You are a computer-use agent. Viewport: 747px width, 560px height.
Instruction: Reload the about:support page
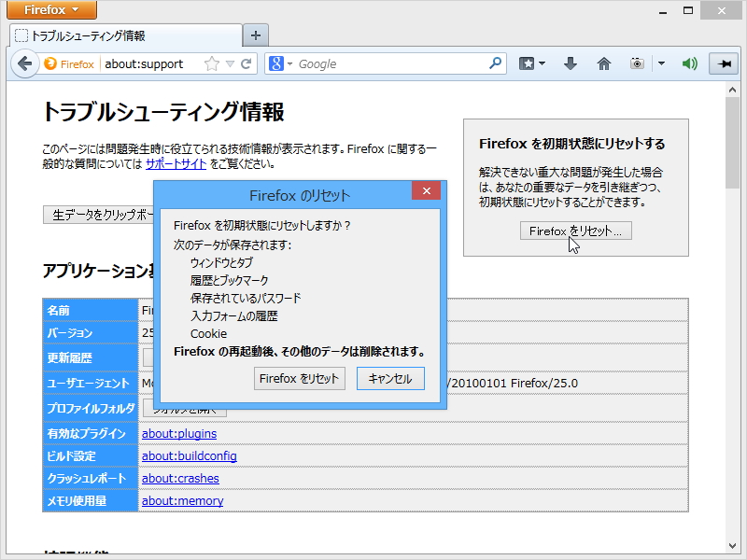click(x=247, y=63)
